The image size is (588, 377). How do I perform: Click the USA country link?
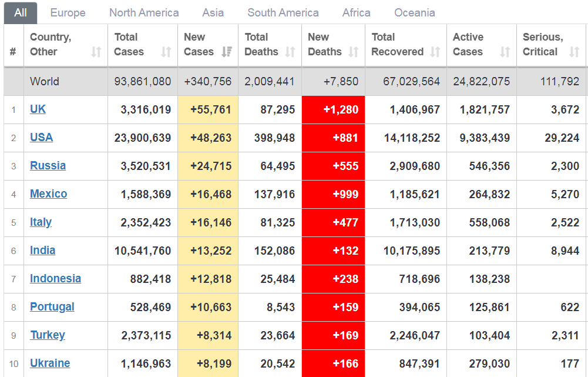[x=41, y=138]
